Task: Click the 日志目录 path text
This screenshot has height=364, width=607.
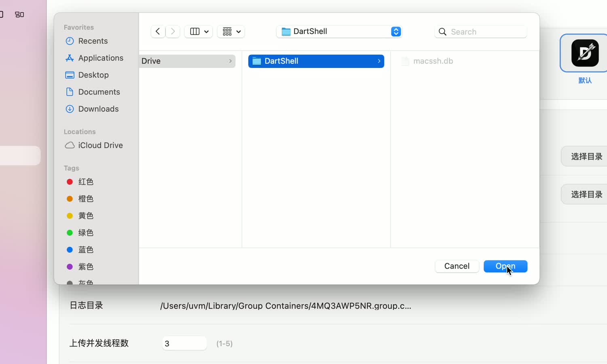Action: click(x=286, y=306)
